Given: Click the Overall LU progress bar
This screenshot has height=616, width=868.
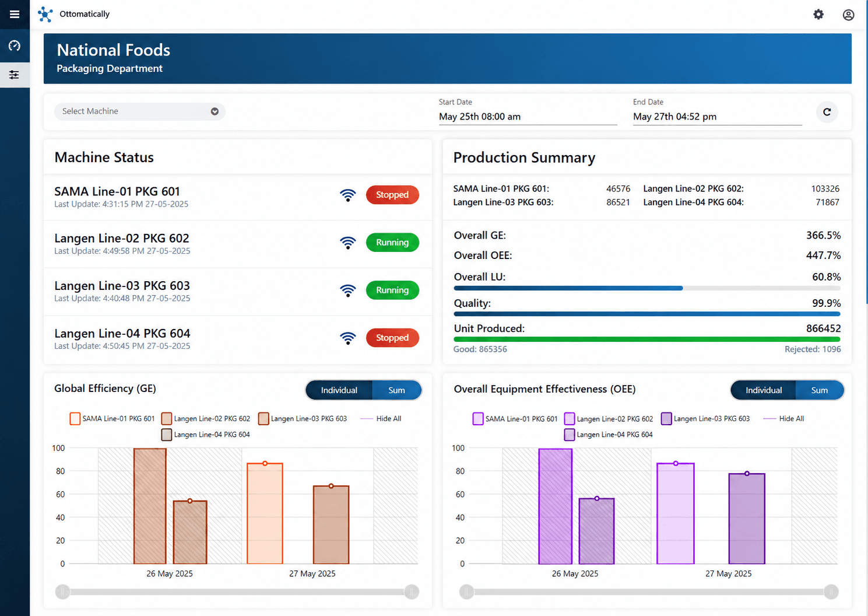Looking at the screenshot, I should point(647,288).
